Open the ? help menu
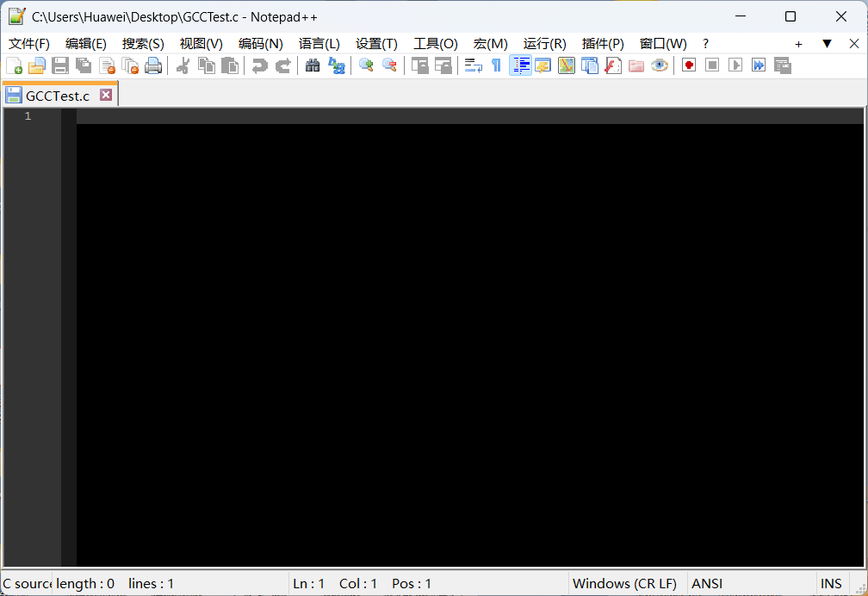This screenshot has width=868, height=596. click(705, 44)
